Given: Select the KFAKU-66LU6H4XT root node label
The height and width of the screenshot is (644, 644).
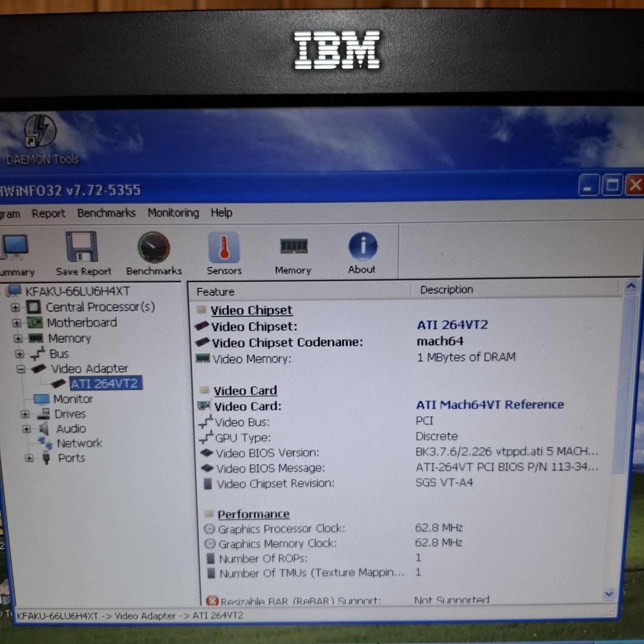Looking at the screenshot, I should click(78, 291).
